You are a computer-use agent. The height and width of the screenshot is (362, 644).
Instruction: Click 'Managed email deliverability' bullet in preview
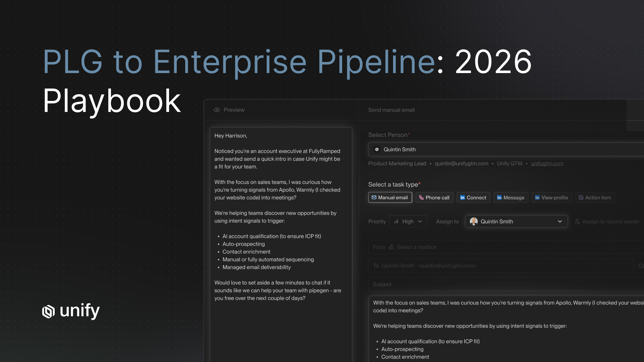(x=257, y=267)
